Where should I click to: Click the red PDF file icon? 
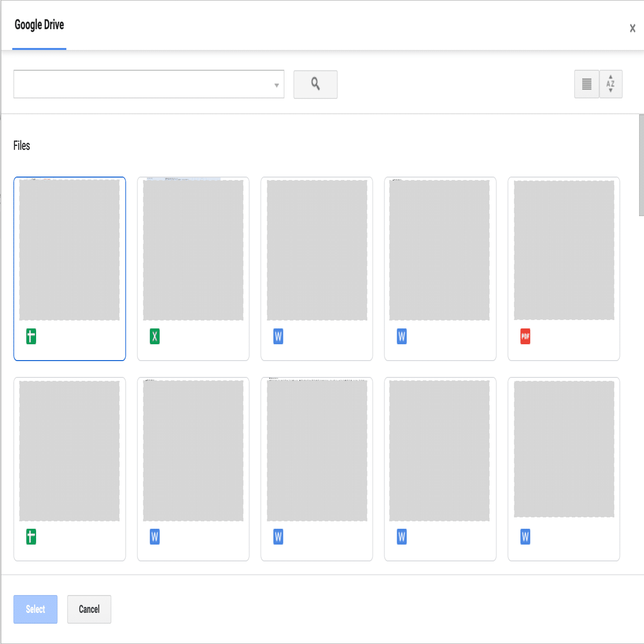coord(525,337)
